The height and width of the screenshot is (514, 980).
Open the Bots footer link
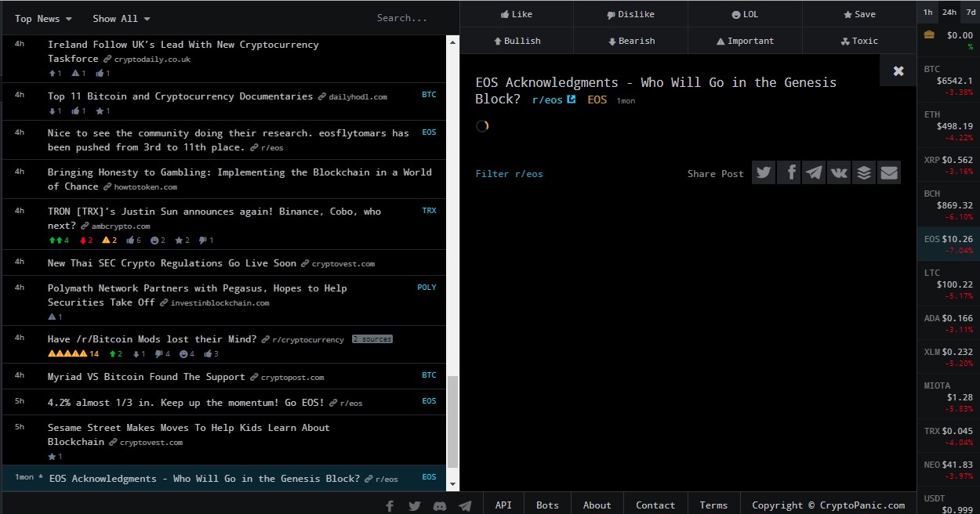coord(547,505)
